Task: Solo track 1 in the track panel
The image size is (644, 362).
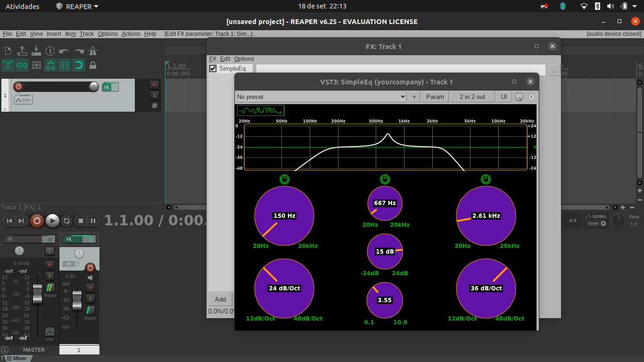Action: pos(154,95)
